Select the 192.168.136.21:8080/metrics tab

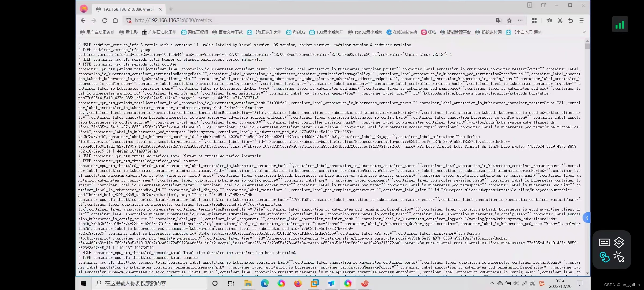coord(128,9)
